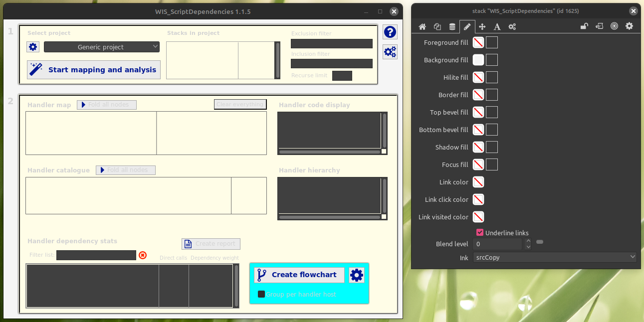This screenshot has width=644, height=322.
Task: Click the lock icon in inspector toolbar
Action: click(584, 26)
